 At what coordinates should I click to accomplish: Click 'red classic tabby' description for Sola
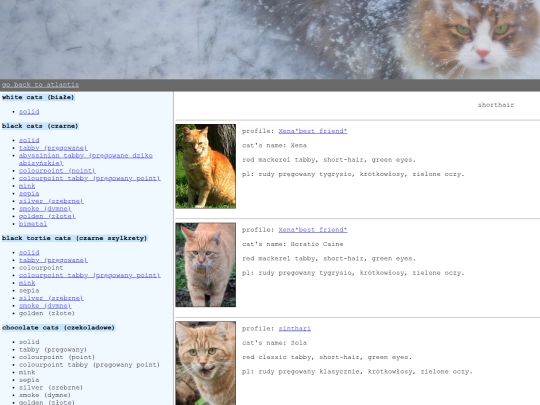pyautogui.click(x=327, y=357)
